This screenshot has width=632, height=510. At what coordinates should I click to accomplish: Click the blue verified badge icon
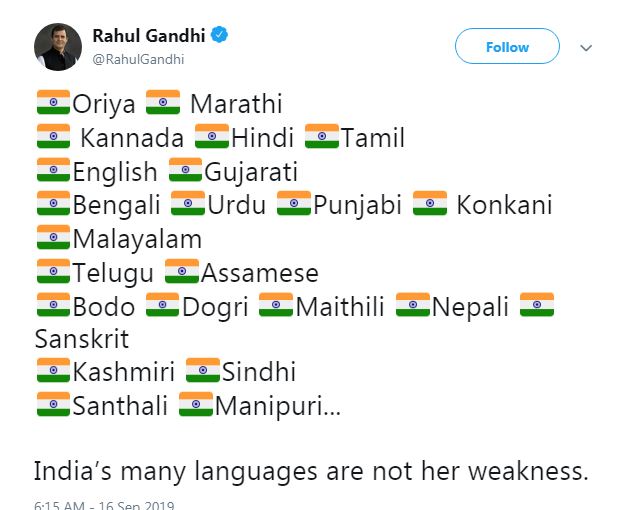coord(219,36)
